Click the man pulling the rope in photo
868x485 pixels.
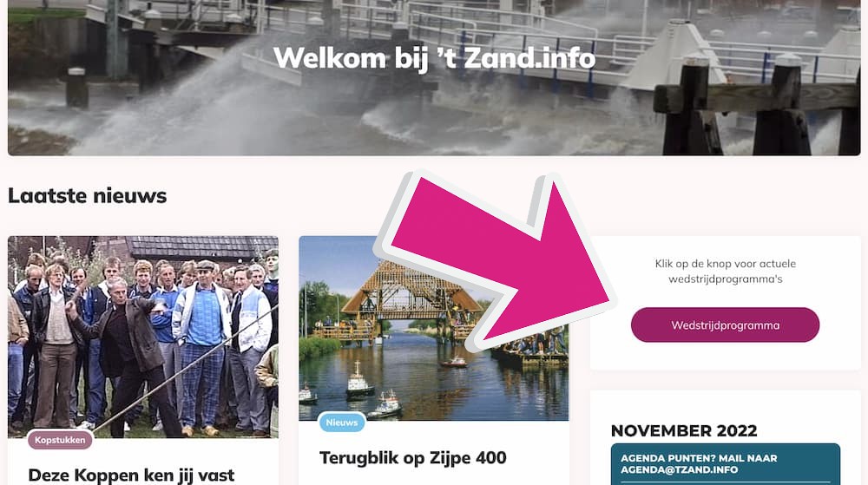(122, 354)
